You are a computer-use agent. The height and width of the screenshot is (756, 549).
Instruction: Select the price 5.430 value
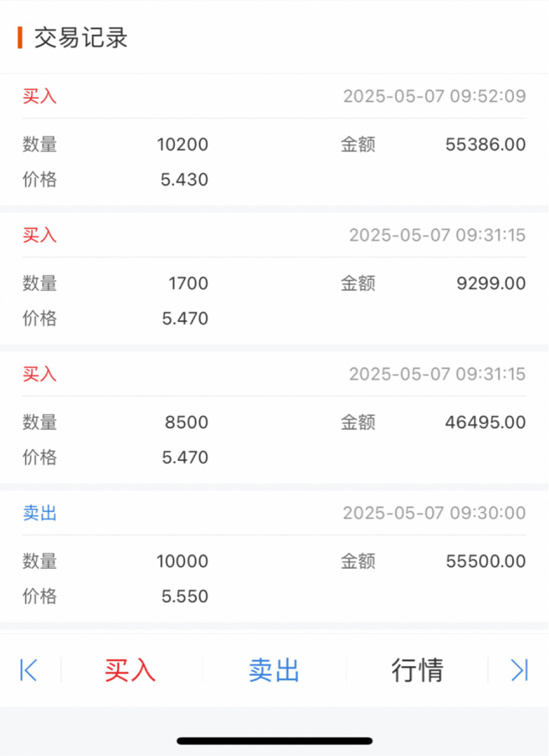click(x=184, y=179)
